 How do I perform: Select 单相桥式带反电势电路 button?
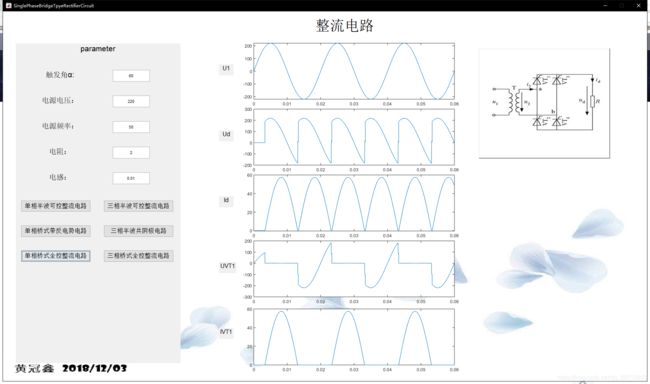pyautogui.click(x=56, y=231)
